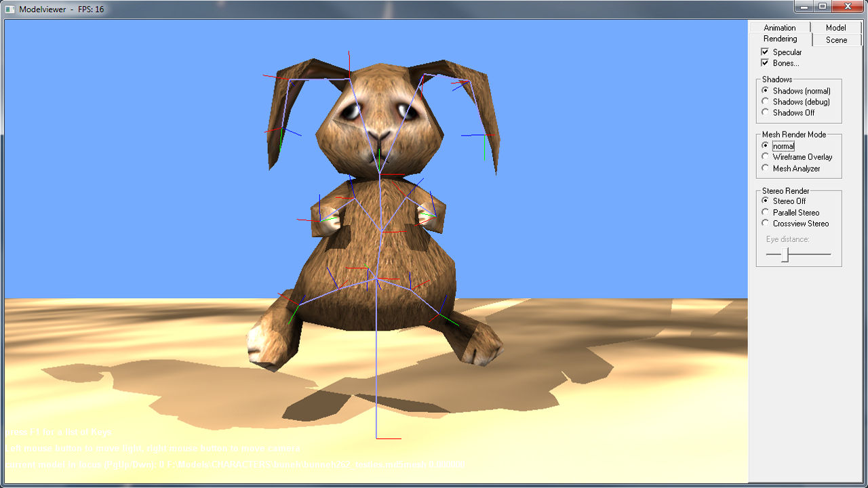Close the Modelviewer window
Image resolution: width=868 pixels, height=488 pixels.
(847, 6)
